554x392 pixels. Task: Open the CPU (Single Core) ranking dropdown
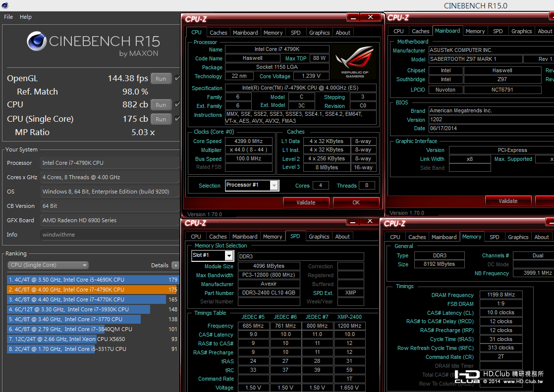point(48,265)
